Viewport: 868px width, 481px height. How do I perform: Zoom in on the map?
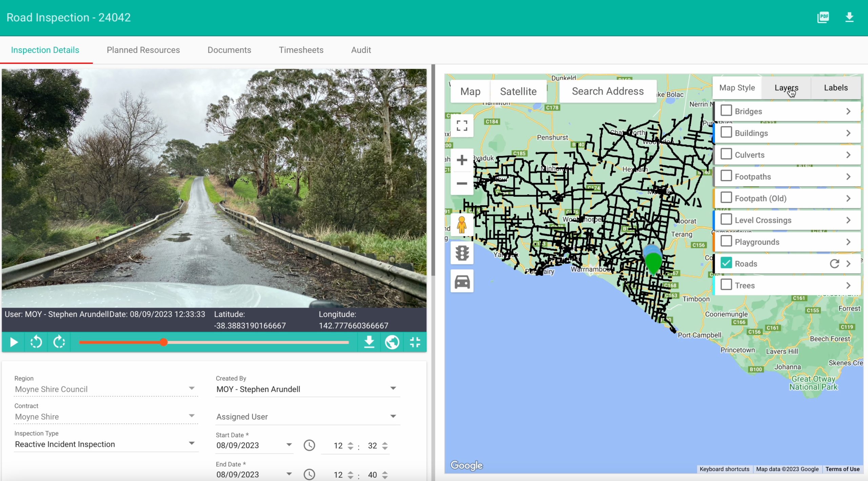click(462, 160)
